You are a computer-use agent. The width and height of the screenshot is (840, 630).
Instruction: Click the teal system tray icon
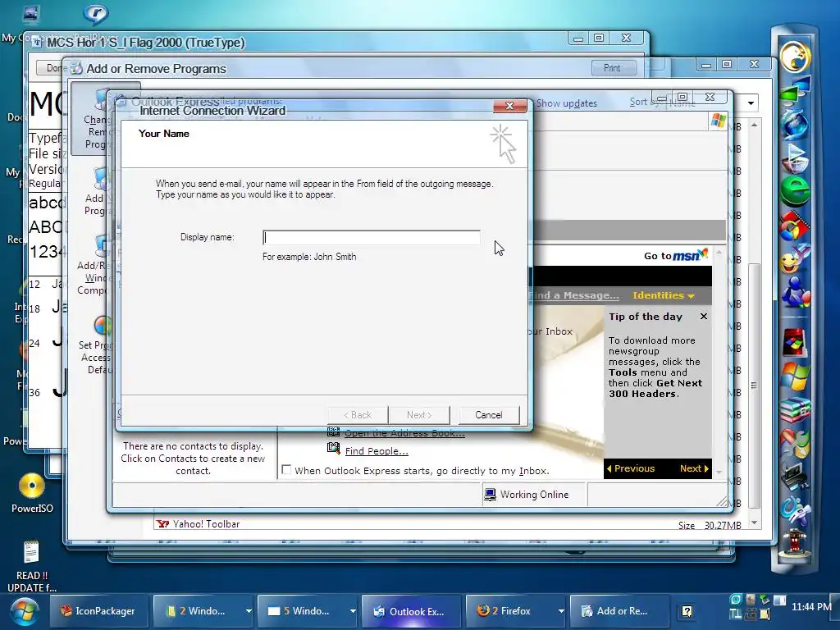tap(736, 600)
